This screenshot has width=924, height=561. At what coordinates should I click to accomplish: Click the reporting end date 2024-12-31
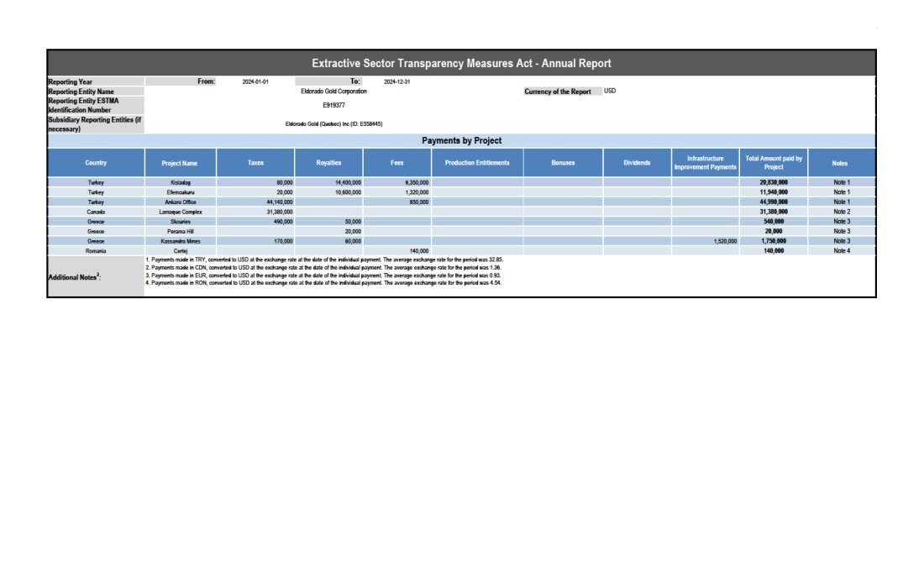click(x=396, y=81)
